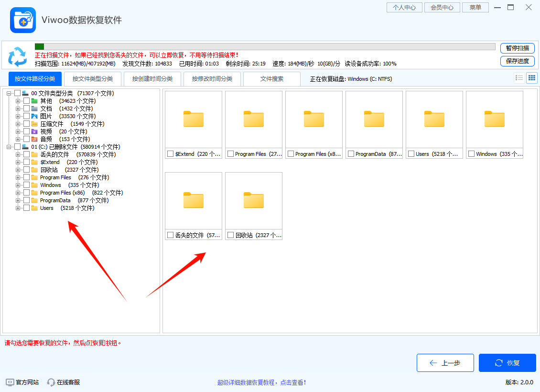Open the 菜单 menu at top right
The width and height of the screenshot is (540, 392).
(475, 7)
